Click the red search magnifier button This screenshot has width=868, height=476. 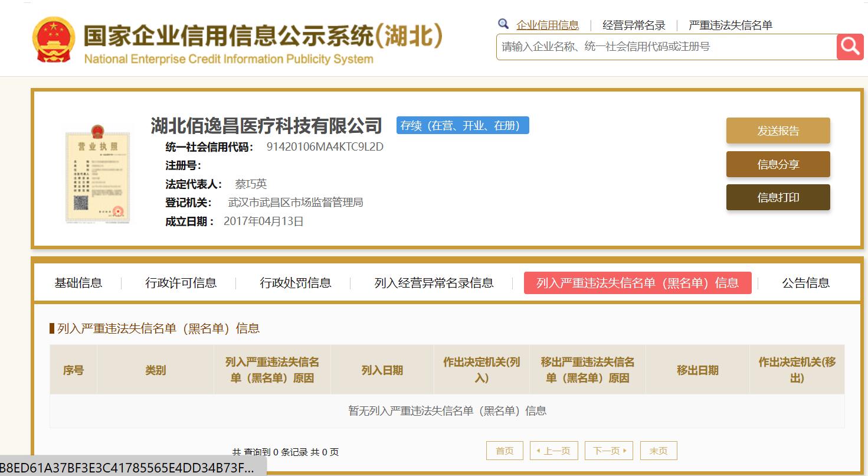(x=850, y=47)
